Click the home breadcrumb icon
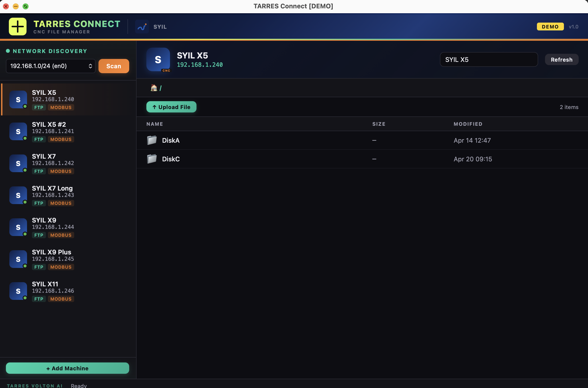The image size is (588, 388). coord(154,88)
